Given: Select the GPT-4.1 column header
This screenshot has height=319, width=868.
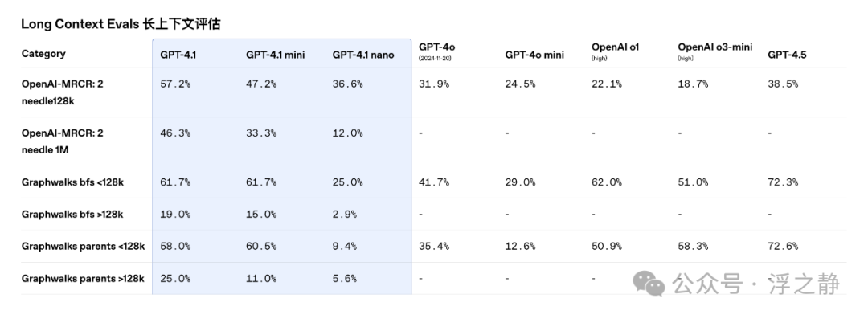Looking at the screenshot, I should click(178, 55).
